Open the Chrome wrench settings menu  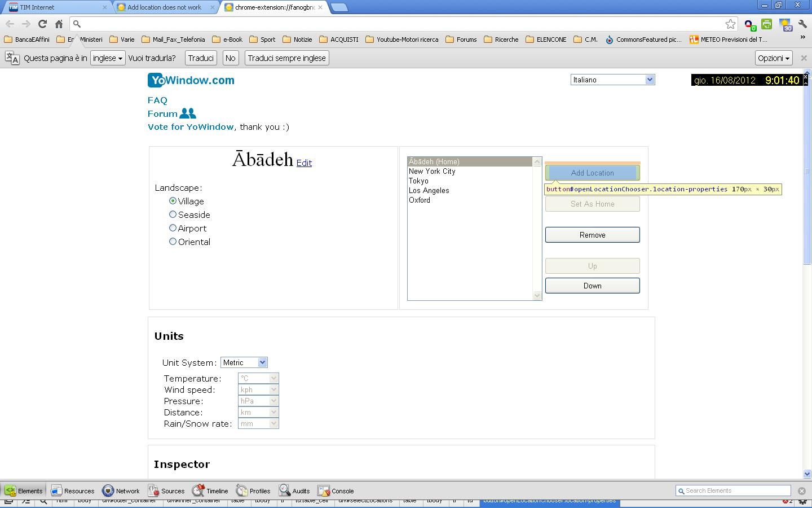[802, 24]
